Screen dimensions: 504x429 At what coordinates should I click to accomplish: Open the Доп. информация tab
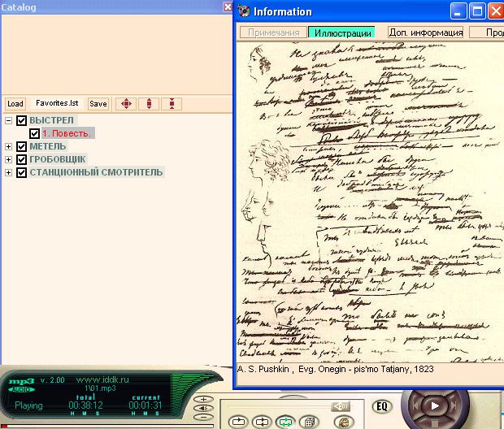pos(425,32)
